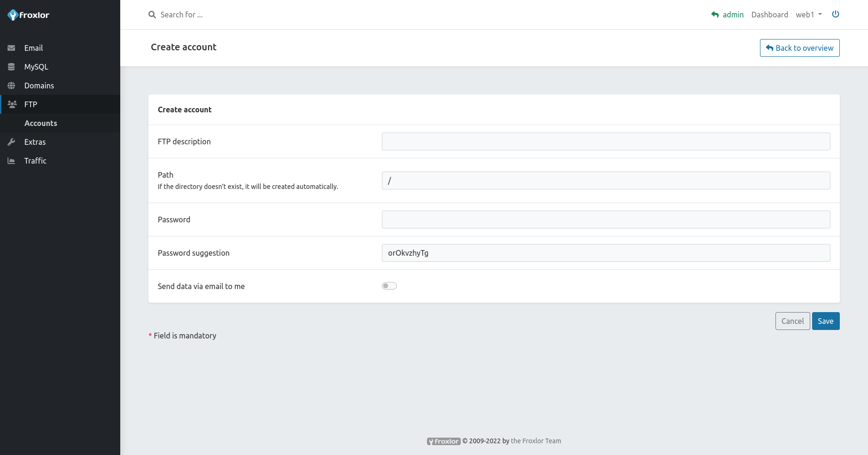Open the web1 user dropdown
Screen dimensions: 868x455
coord(808,15)
